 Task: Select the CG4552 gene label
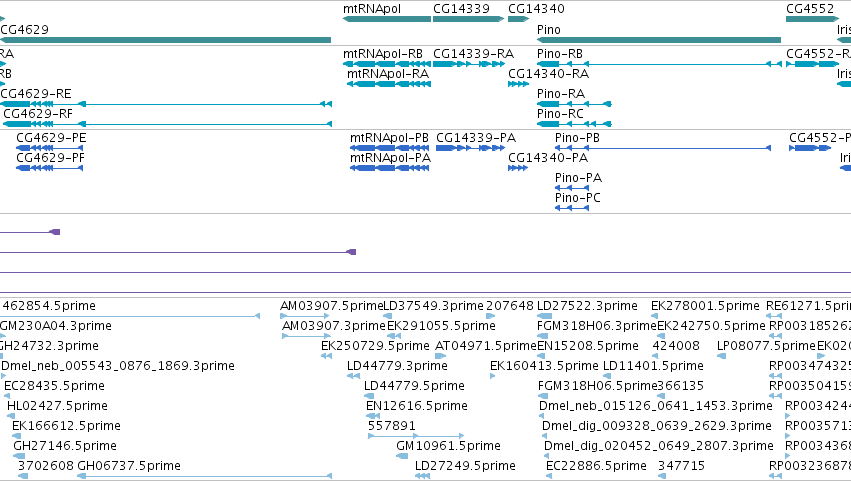[810, 9]
